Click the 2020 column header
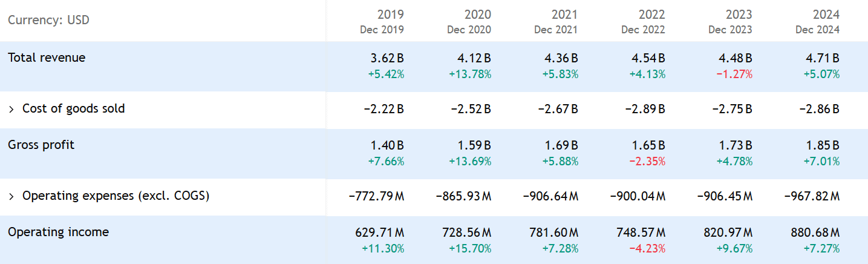 pyautogui.click(x=477, y=15)
